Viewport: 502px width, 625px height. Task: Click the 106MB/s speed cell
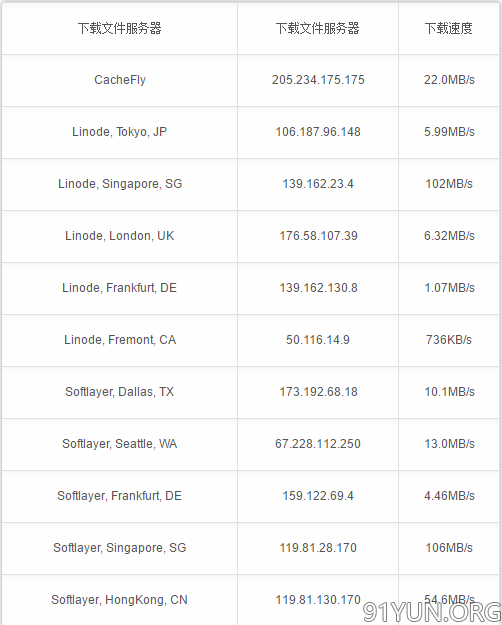click(449, 548)
